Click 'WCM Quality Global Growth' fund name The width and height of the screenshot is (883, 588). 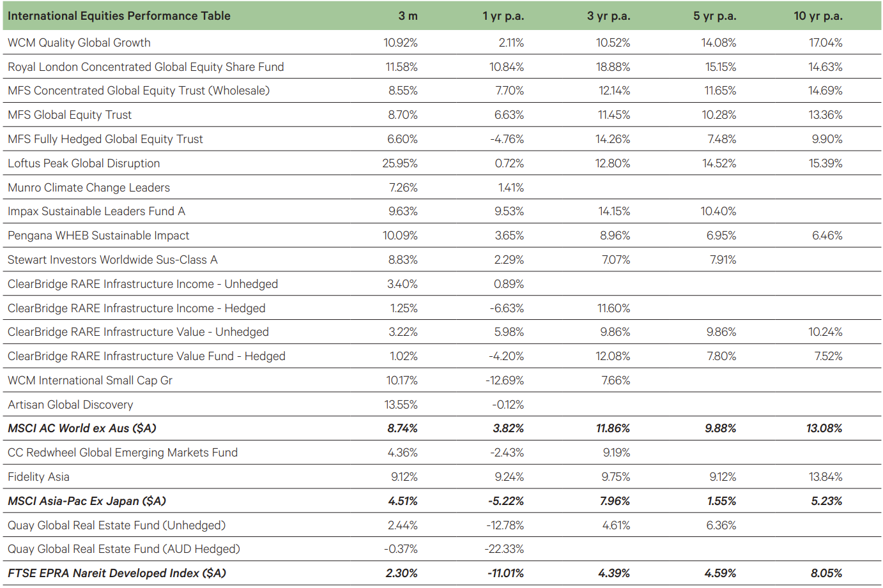coord(79,43)
